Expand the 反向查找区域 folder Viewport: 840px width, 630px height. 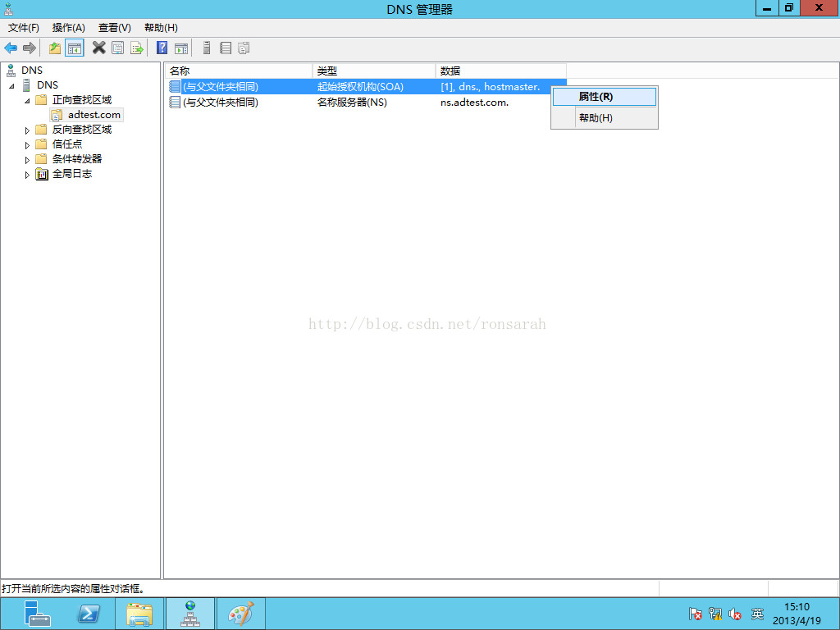[x=27, y=130]
